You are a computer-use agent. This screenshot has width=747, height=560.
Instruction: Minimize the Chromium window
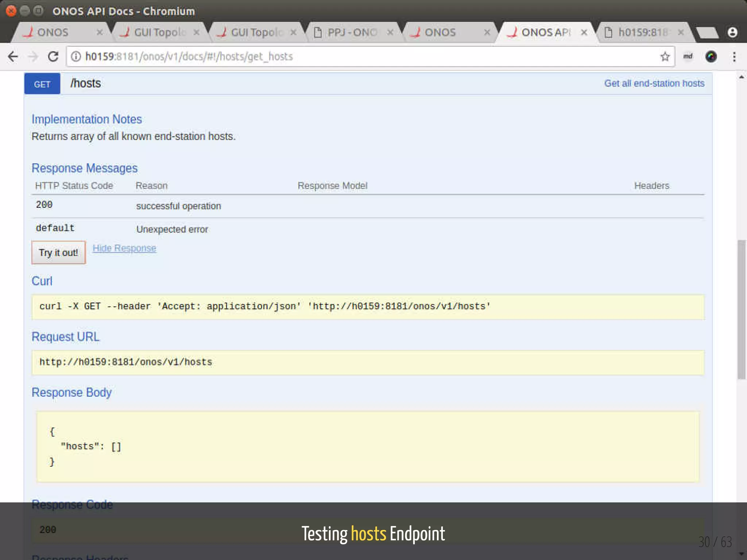click(24, 11)
